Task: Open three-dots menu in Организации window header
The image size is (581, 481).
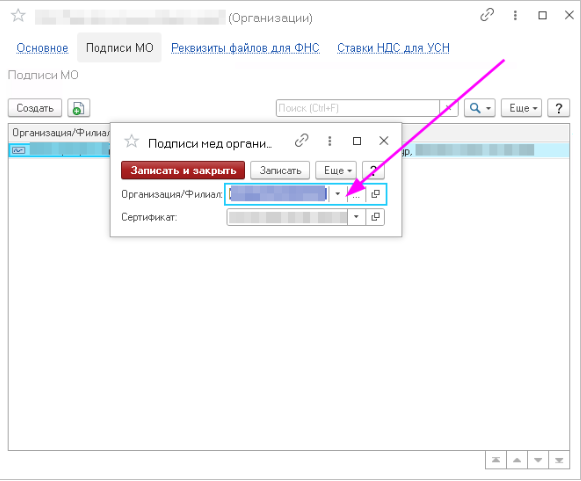Action: point(515,15)
